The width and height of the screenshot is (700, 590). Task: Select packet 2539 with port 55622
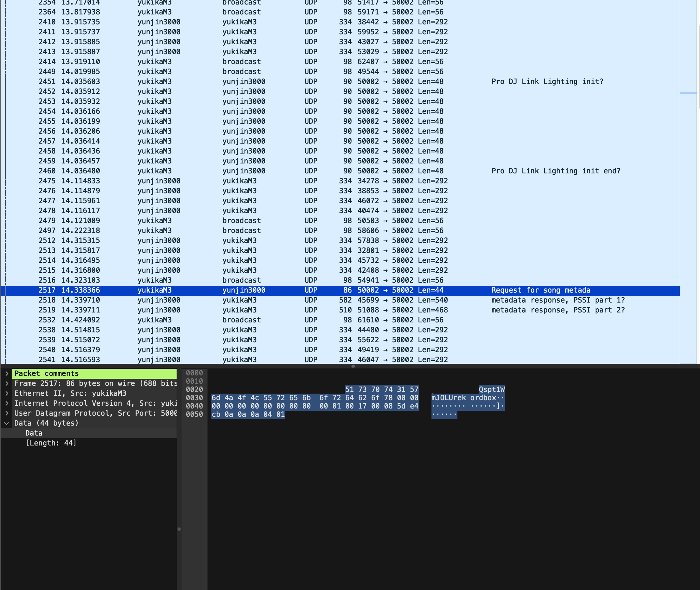pyautogui.click(x=340, y=340)
